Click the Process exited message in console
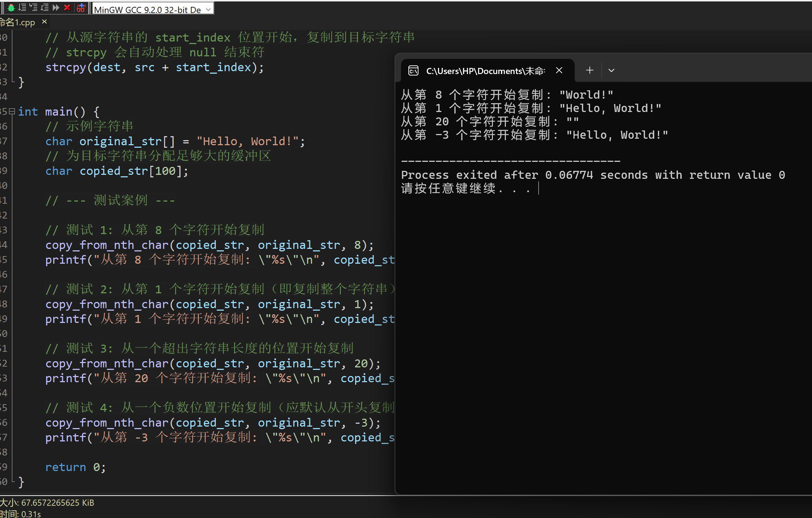The width and height of the screenshot is (812, 518). [593, 175]
